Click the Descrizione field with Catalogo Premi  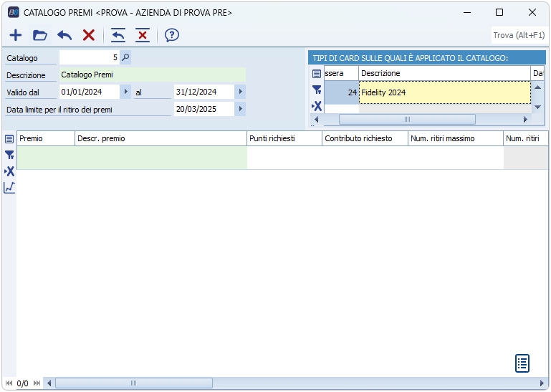(x=152, y=74)
